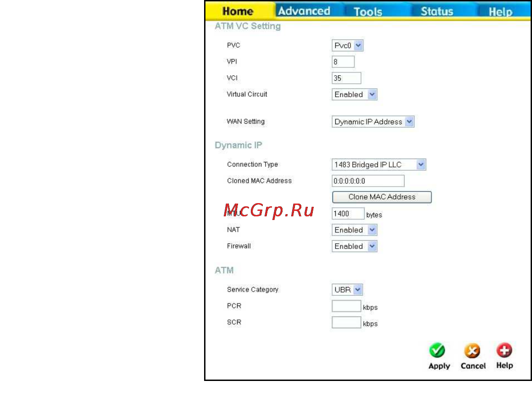Click the ATM VC Setting heading
Image resolution: width=532 pixels, height=419 pixels.
click(x=248, y=26)
